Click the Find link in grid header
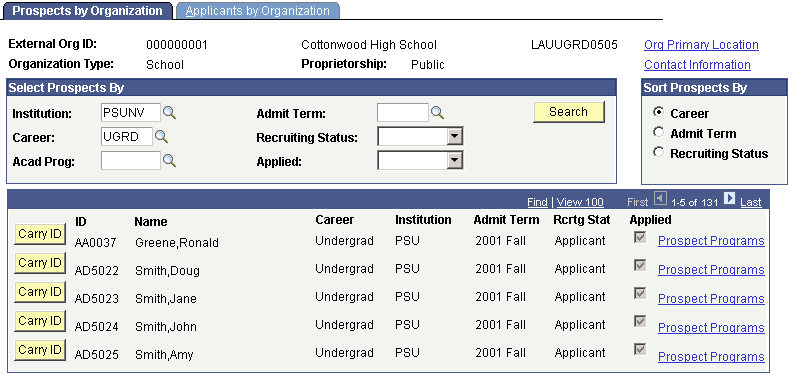792x382 pixels. tap(537, 202)
